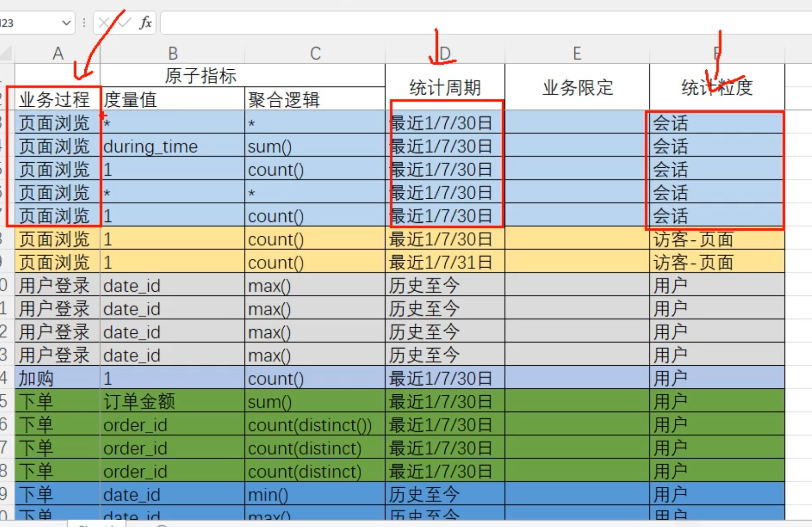This screenshot has width=812, height=527.
Task: Click the Insert Function fx icon
Action: tap(146, 22)
